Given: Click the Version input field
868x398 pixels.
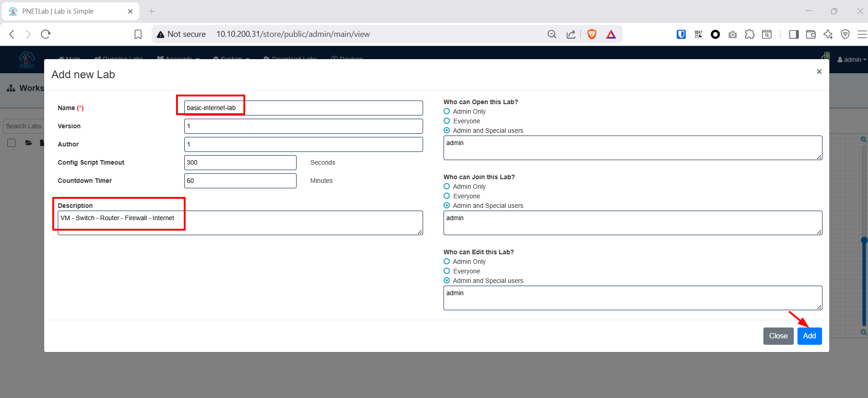Looking at the screenshot, I should click(303, 126).
